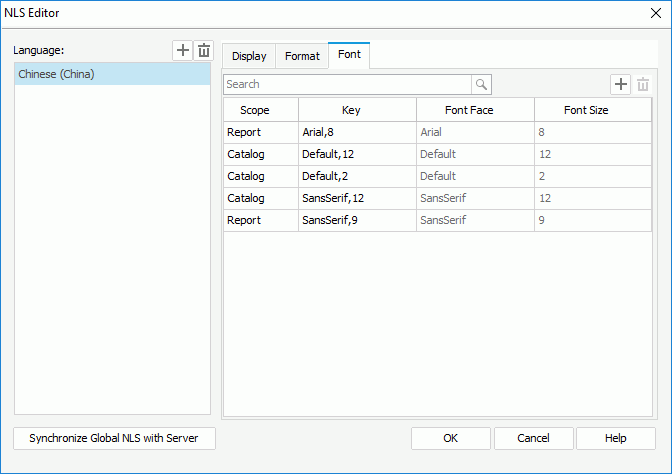Click Synchronize Global NLS with Server
This screenshot has height=474, width=672.
coord(114,438)
